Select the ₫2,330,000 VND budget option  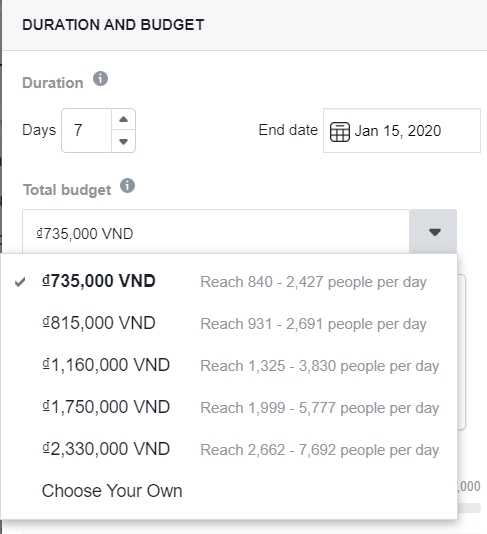(x=229, y=449)
